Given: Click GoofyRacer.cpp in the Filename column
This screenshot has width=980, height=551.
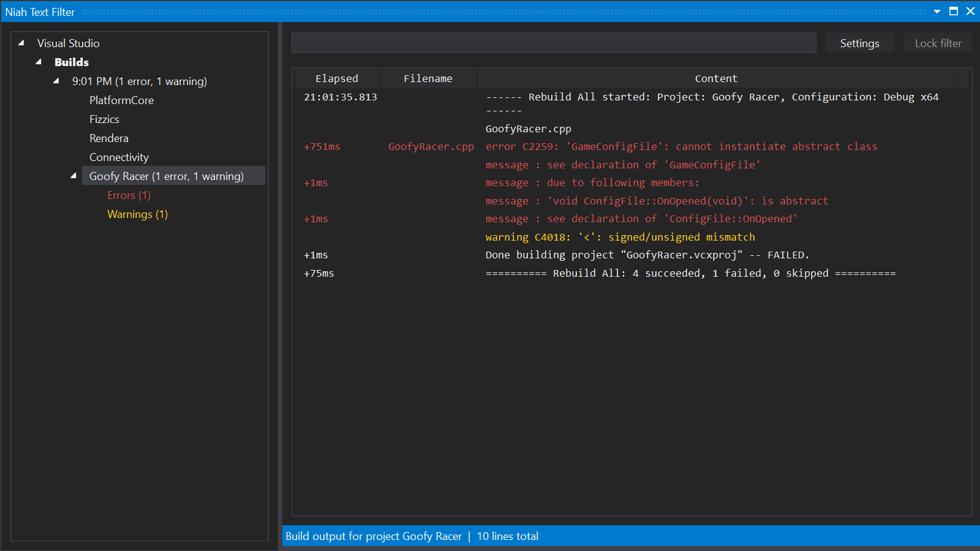Looking at the screenshot, I should click(431, 146).
